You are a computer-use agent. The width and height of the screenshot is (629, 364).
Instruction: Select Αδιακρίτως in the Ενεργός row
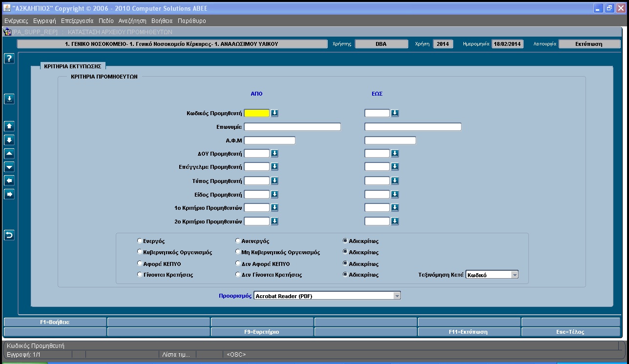pos(345,241)
